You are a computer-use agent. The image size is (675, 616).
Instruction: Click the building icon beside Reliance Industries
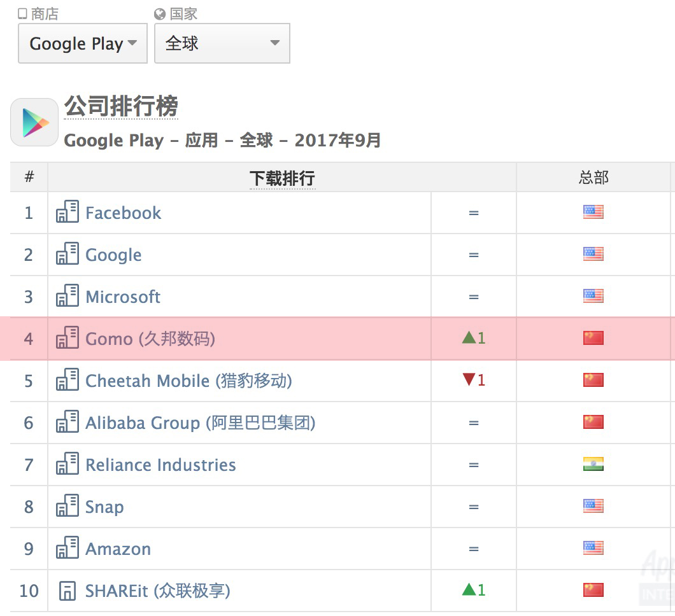click(67, 463)
